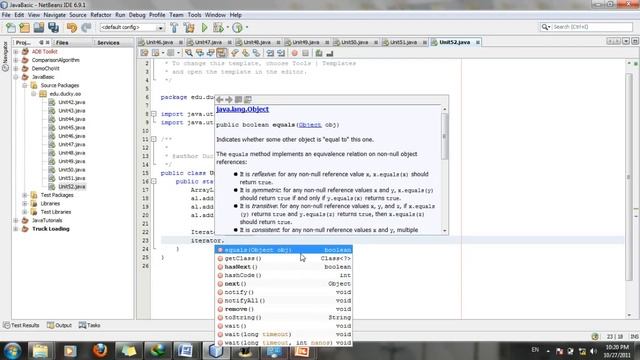
Task: Click the editor Shift Line Right icon
Action: click(281, 53)
